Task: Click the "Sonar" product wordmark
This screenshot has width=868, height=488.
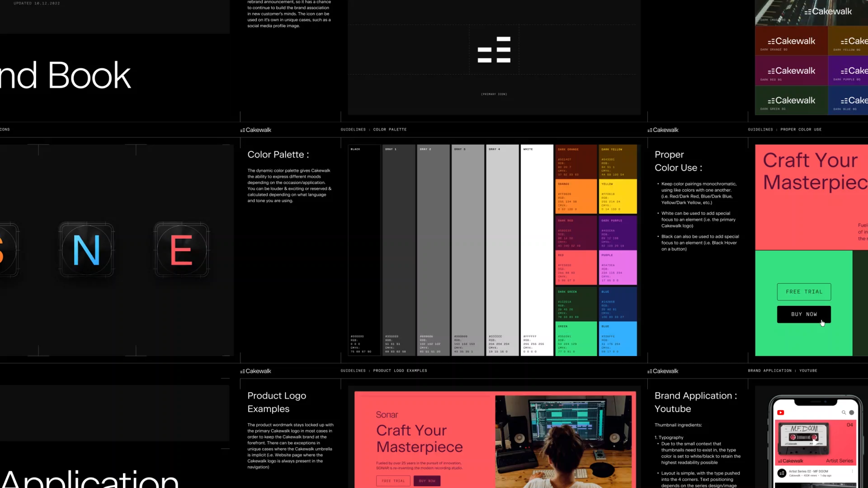Action: 387,415
